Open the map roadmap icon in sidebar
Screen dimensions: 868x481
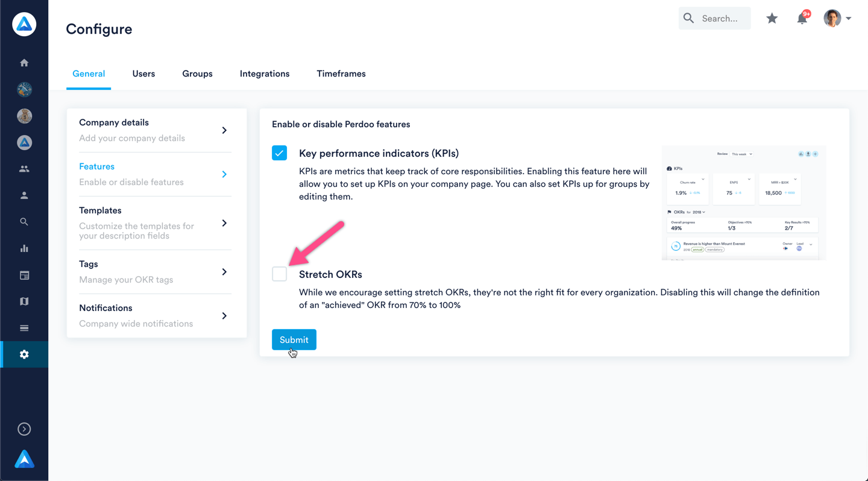point(24,301)
